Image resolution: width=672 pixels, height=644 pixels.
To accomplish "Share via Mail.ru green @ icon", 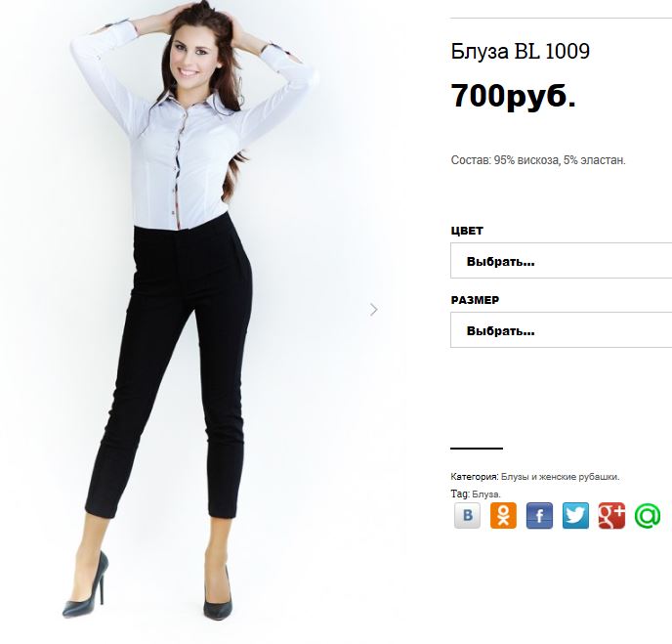I will pyautogui.click(x=648, y=515).
